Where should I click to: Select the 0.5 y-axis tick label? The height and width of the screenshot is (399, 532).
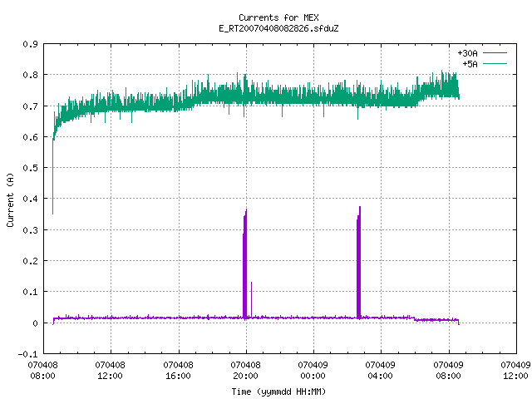point(30,168)
